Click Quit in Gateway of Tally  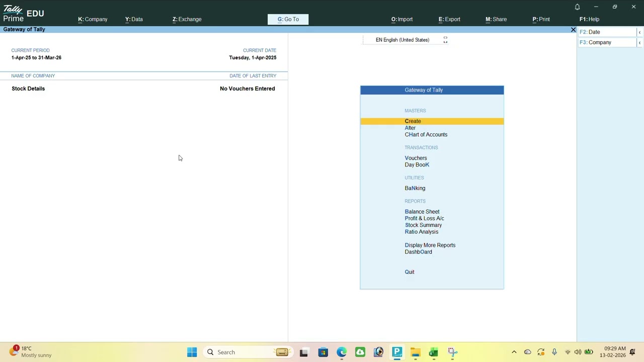click(410, 272)
